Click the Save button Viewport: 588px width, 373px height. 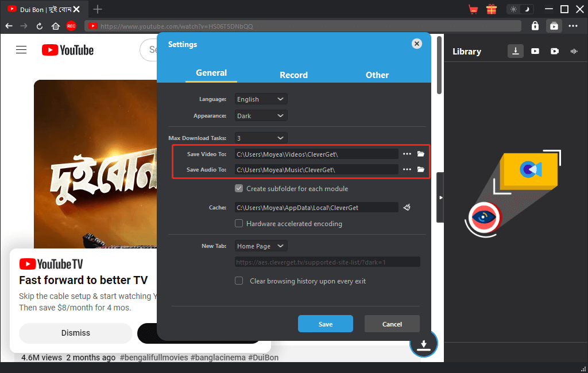(325, 324)
